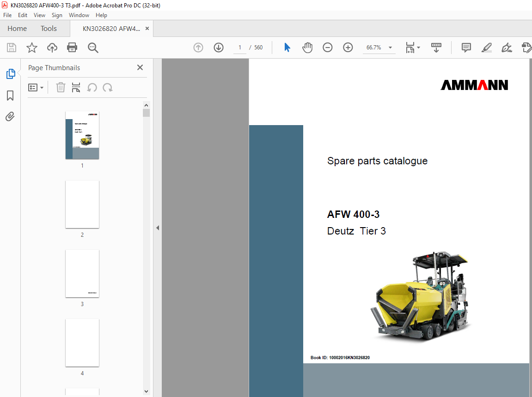The width and height of the screenshot is (532, 397).
Task: Switch to the Home tab
Action: pos(17,29)
